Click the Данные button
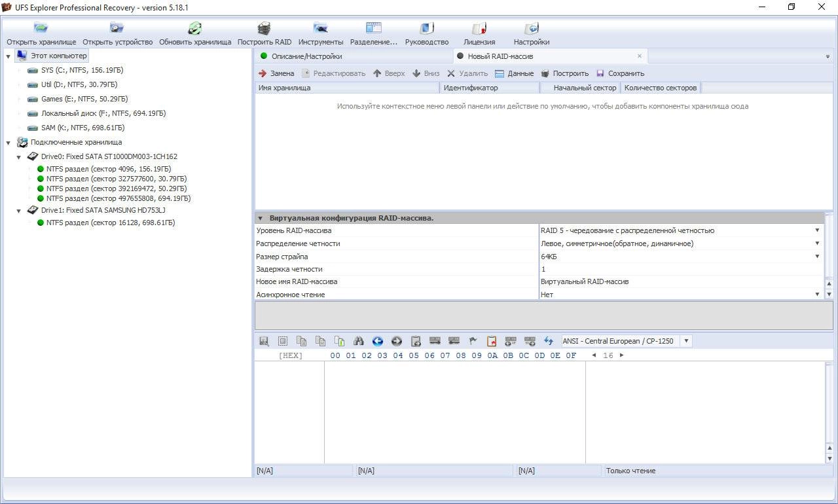Image resolution: width=838 pixels, height=504 pixels. coord(514,73)
